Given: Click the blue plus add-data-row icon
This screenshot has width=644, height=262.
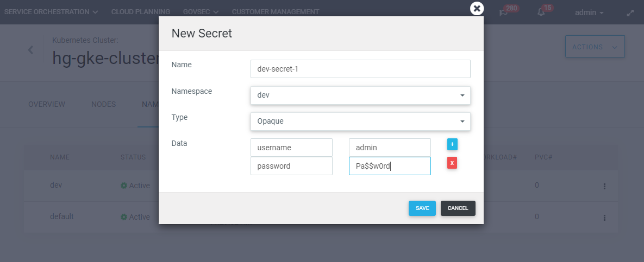Looking at the screenshot, I should [x=452, y=144].
